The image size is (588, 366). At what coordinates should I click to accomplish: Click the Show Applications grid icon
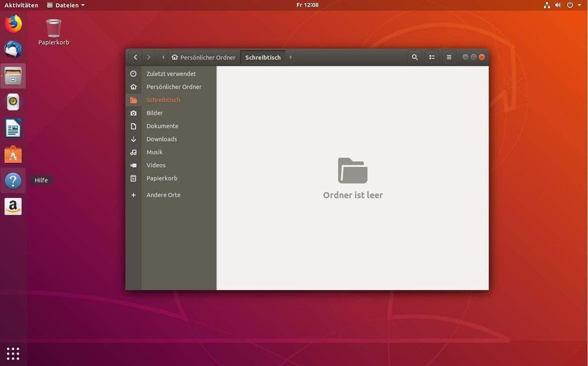click(x=13, y=352)
